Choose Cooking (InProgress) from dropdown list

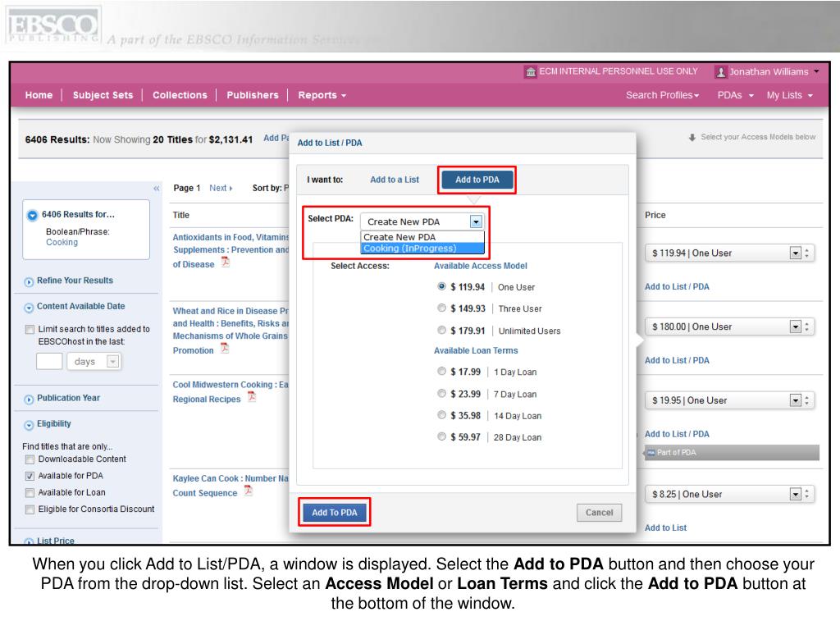click(422, 249)
